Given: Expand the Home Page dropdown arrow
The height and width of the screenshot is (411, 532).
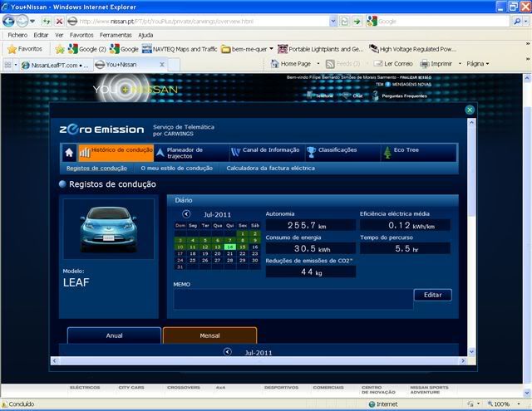Looking at the screenshot, I should coord(318,64).
